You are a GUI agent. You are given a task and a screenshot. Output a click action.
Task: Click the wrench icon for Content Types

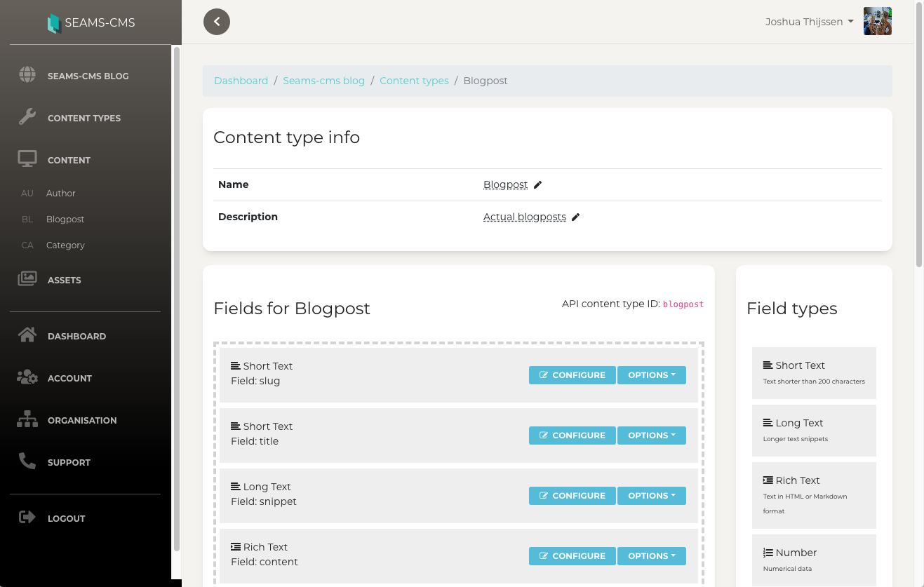coord(27,117)
